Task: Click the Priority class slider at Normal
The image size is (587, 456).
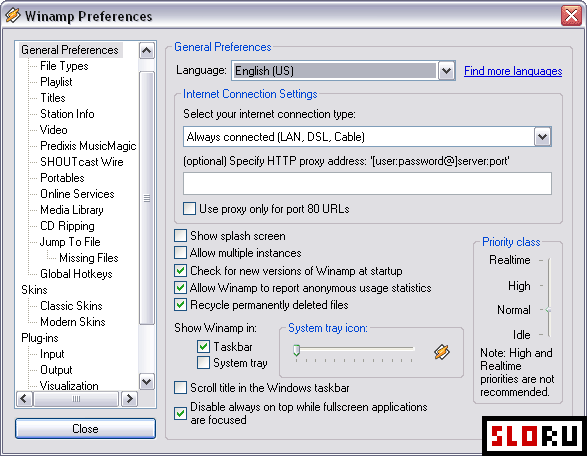Action: [x=548, y=310]
